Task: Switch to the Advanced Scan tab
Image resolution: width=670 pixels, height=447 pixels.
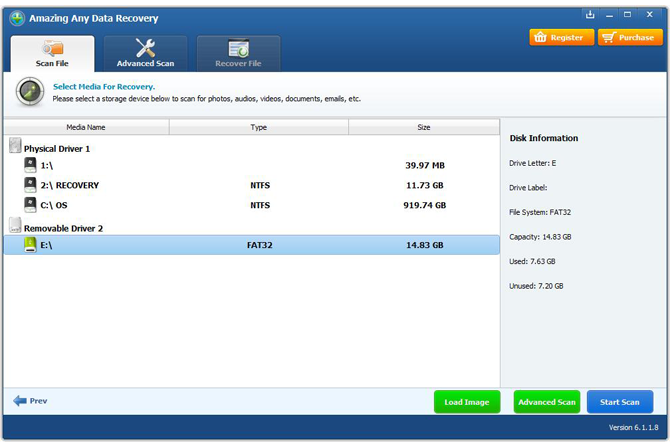Action: pyautogui.click(x=145, y=53)
